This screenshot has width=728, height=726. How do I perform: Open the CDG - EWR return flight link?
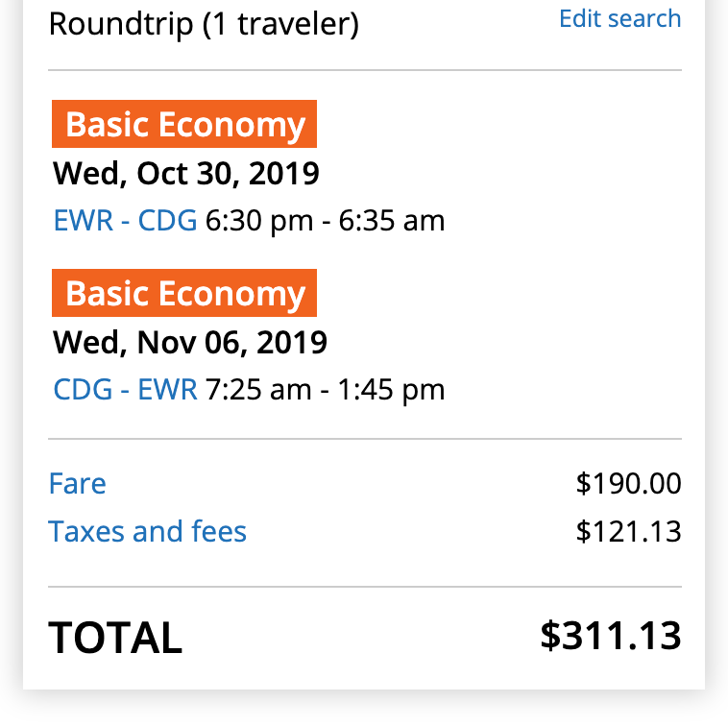(x=125, y=389)
